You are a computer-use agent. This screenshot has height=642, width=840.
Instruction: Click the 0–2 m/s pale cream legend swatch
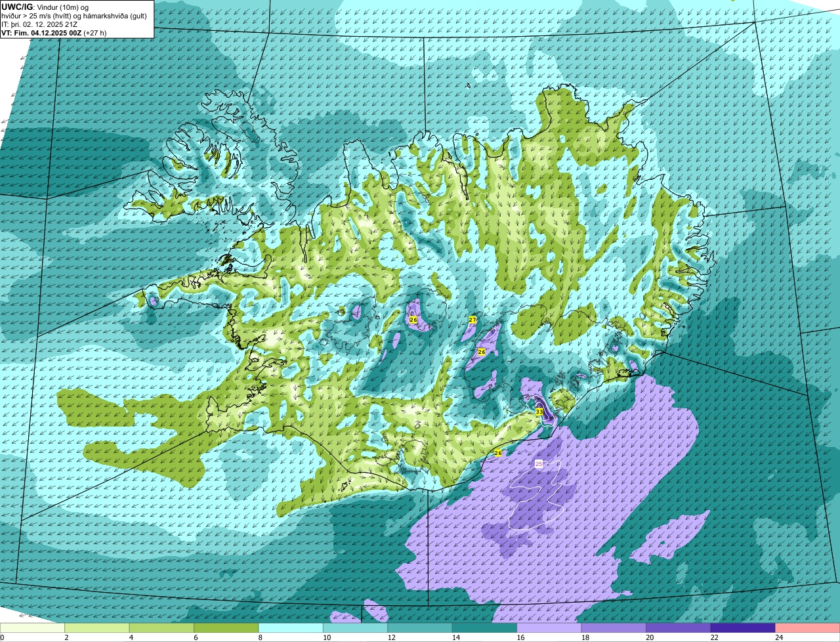tap(33, 628)
